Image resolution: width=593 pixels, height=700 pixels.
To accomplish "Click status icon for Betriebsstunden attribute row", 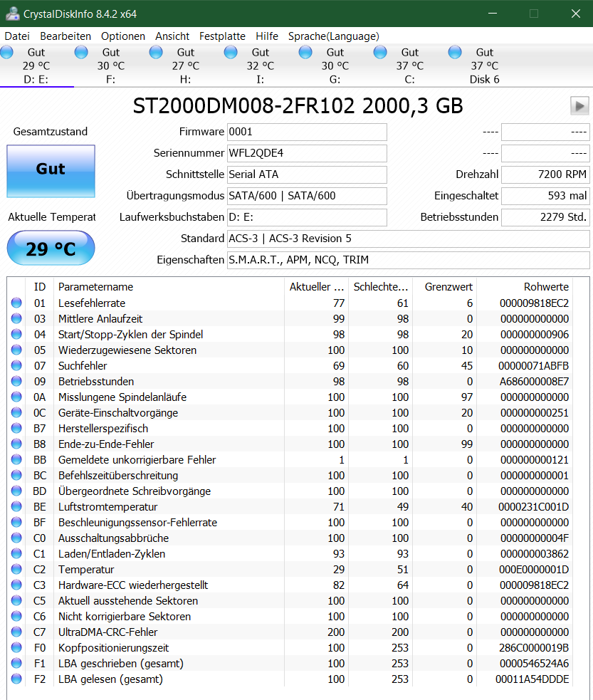I will (16, 381).
